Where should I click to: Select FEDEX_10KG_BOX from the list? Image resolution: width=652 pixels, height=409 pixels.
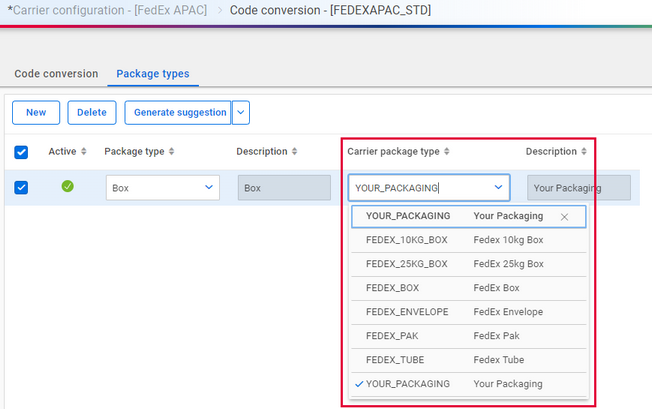[x=469, y=240]
